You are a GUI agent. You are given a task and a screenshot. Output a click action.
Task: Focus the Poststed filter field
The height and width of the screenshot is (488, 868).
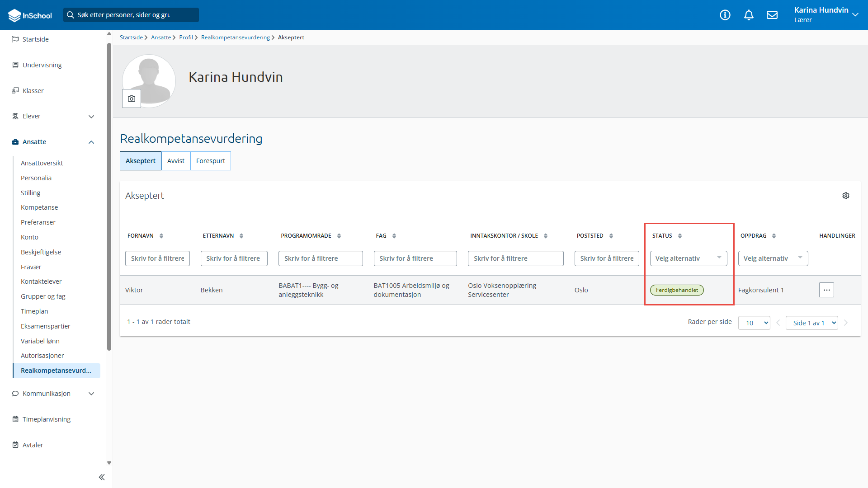click(x=607, y=258)
